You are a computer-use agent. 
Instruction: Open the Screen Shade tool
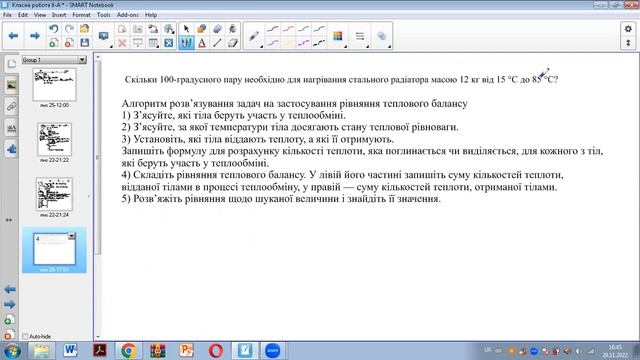coord(138,43)
